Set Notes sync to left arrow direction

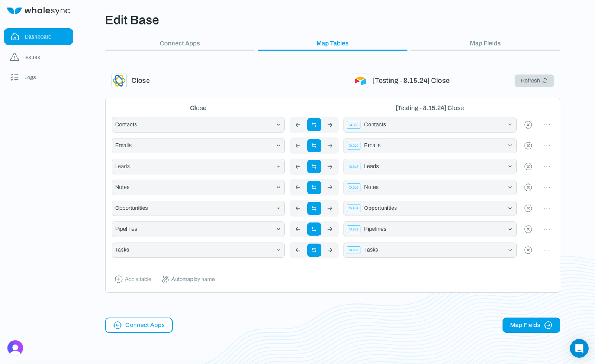[x=298, y=188]
